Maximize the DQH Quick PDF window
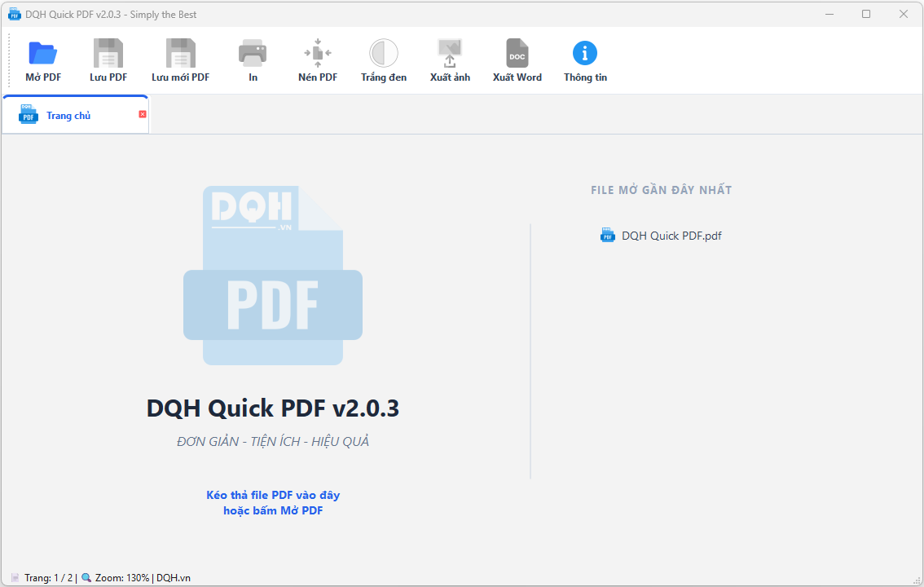This screenshot has height=587, width=924. coord(866,14)
